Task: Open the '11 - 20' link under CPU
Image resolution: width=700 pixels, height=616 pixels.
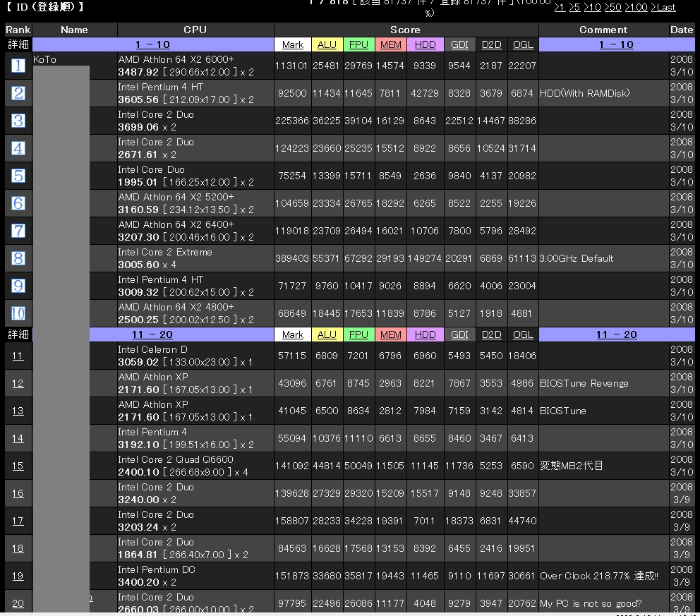Action: tap(152, 334)
